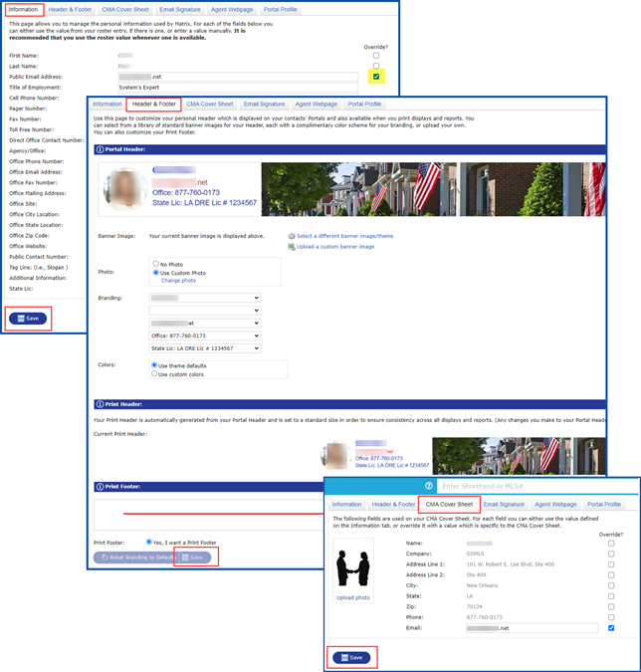The width and height of the screenshot is (641, 672).
Task: Save the CMA Cover Sheet
Action: 351,657
